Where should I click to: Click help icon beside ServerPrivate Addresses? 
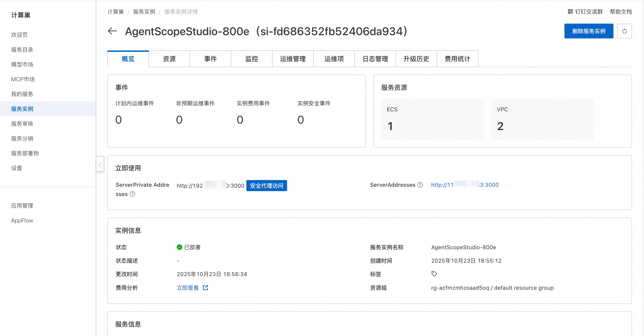tap(133, 194)
